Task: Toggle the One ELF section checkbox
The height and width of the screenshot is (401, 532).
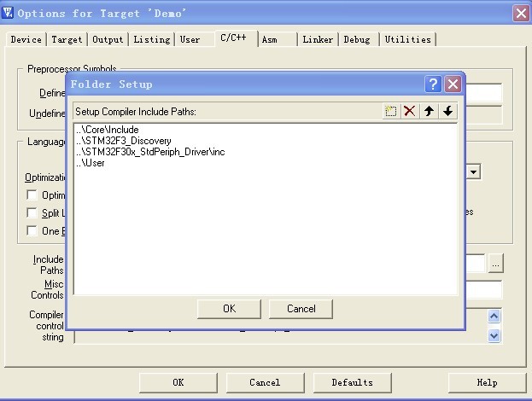Action: click(x=32, y=231)
